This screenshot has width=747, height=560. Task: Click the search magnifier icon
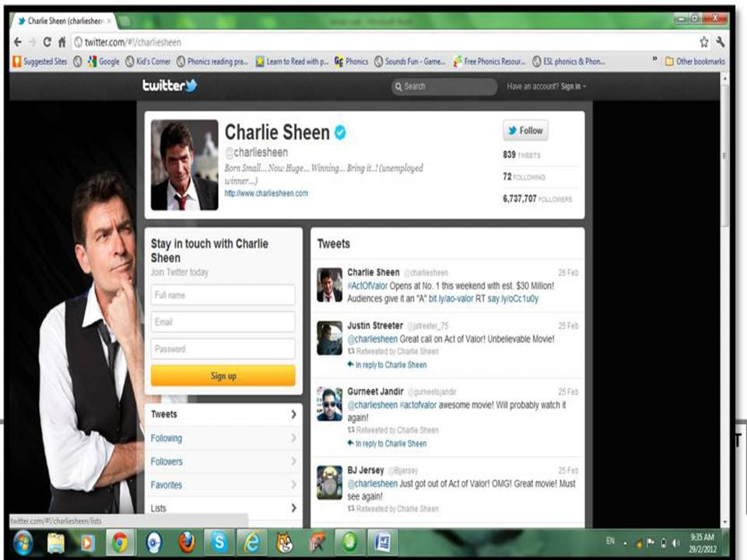[398, 86]
